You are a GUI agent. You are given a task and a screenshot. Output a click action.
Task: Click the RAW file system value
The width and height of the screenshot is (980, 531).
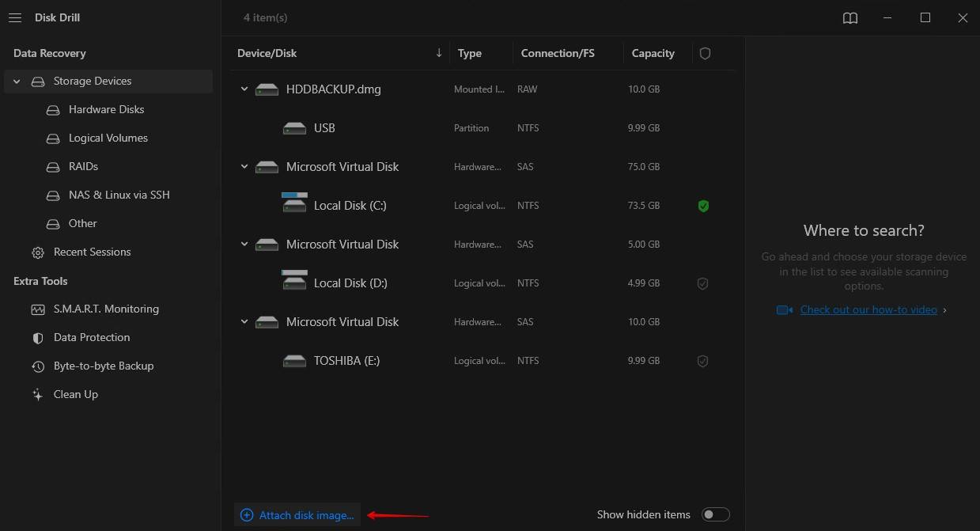528,89
